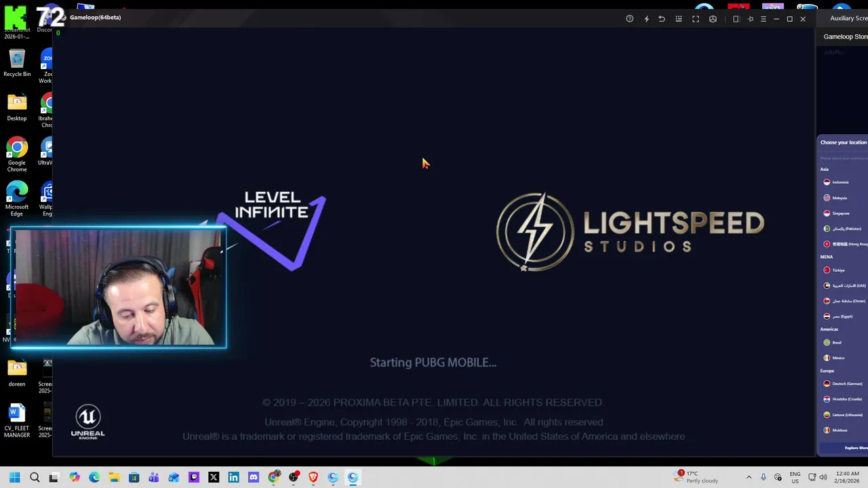Open the Gameloop hamburger menu
This screenshot has width=868, height=488.
(x=764, y=19)
